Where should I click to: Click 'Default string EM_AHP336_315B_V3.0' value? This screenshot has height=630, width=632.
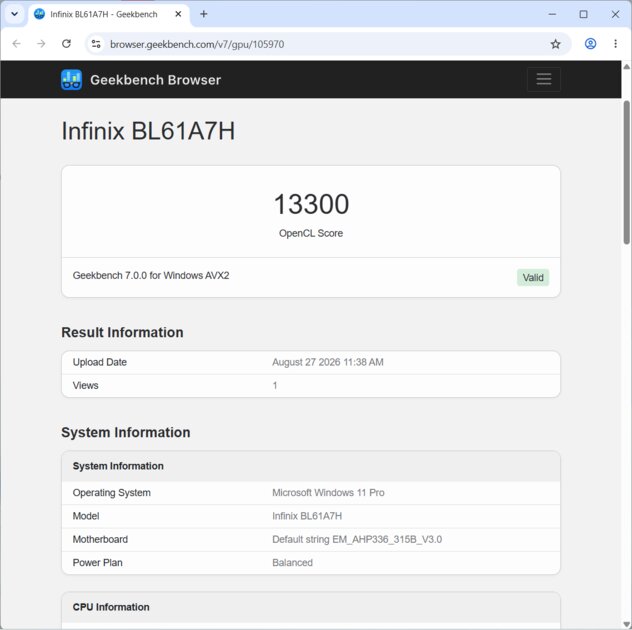[x=357, y=539]
